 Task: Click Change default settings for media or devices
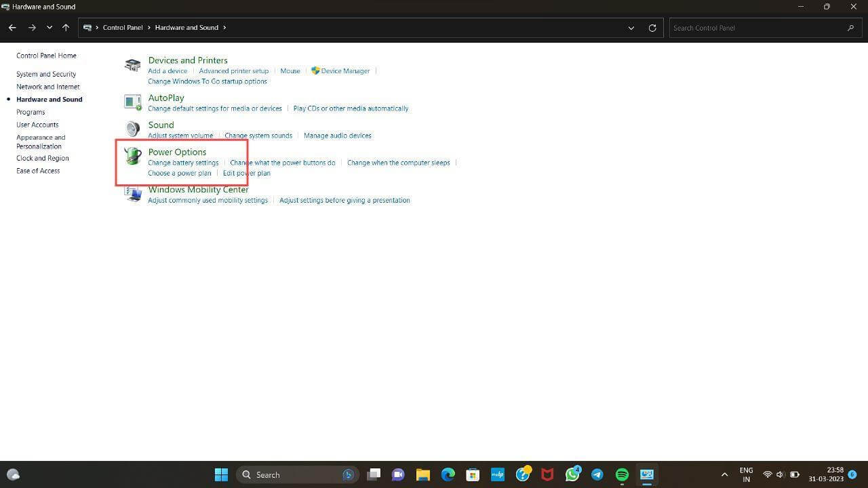click(215, 108)
